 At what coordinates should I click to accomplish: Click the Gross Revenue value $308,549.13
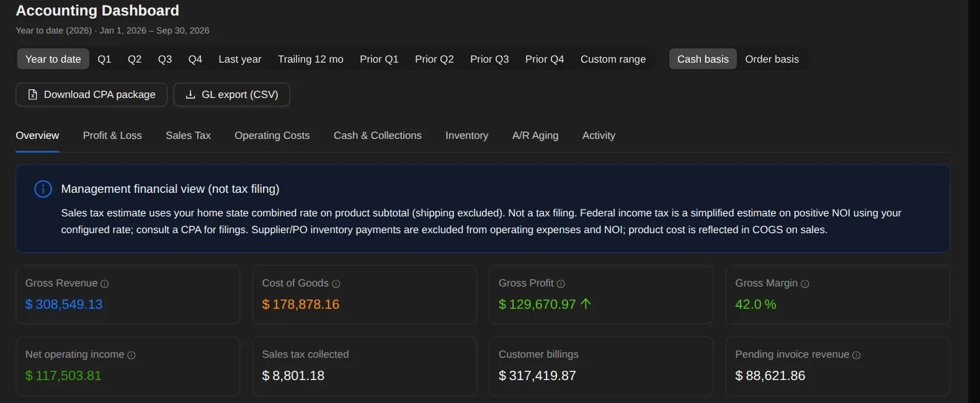tap(64, 304)
